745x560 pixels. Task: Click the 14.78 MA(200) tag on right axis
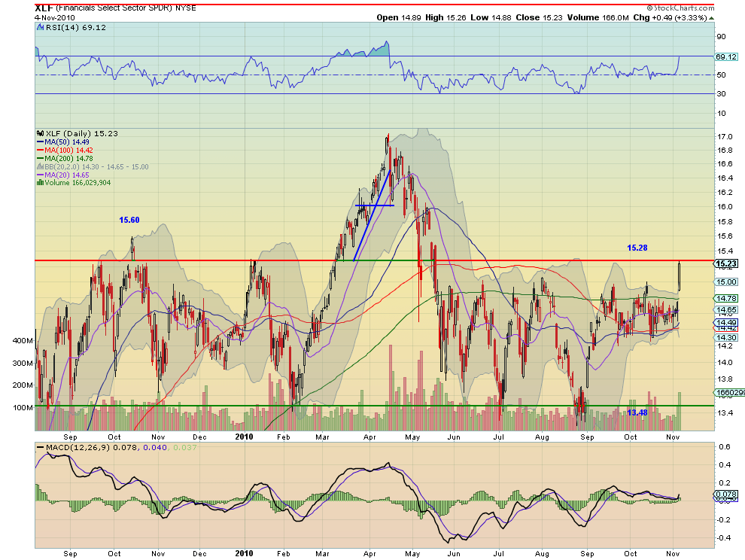coord(726,299)
